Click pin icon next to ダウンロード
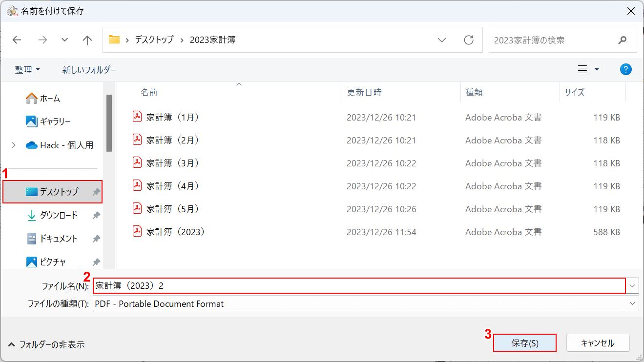 pyautogui.click(x=96, y=216)
